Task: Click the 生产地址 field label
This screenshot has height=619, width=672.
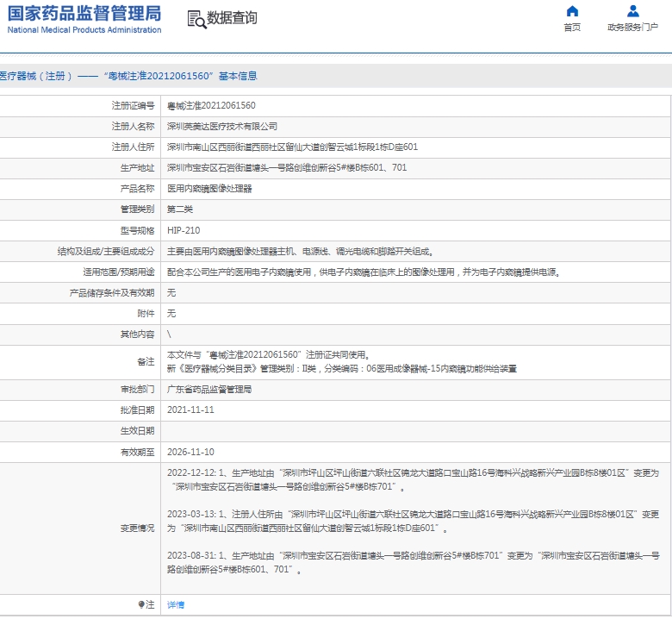Action: pyautogui.click(x=137, y=168)
